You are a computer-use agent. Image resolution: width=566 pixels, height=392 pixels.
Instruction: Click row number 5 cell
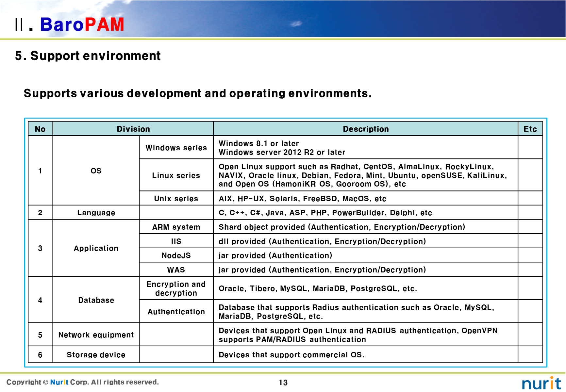click(x=40, y=335)
